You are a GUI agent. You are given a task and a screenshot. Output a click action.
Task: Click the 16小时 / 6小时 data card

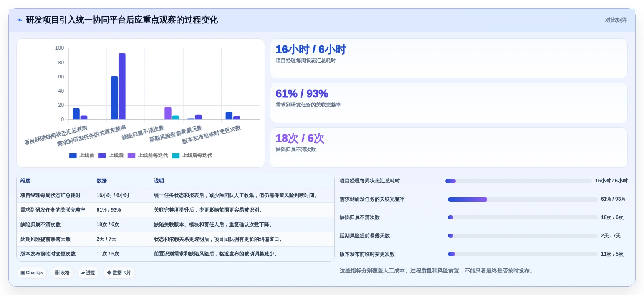coord(449,58)
